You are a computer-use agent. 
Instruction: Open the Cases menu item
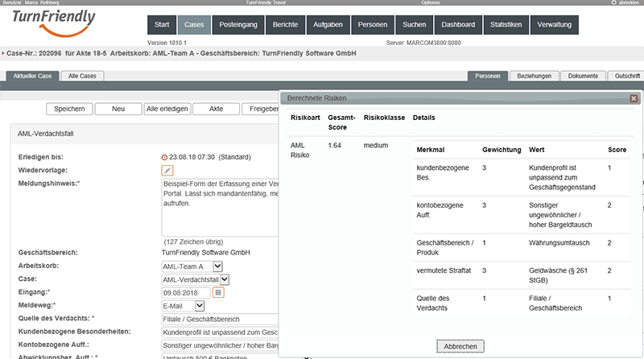point(194,25)
